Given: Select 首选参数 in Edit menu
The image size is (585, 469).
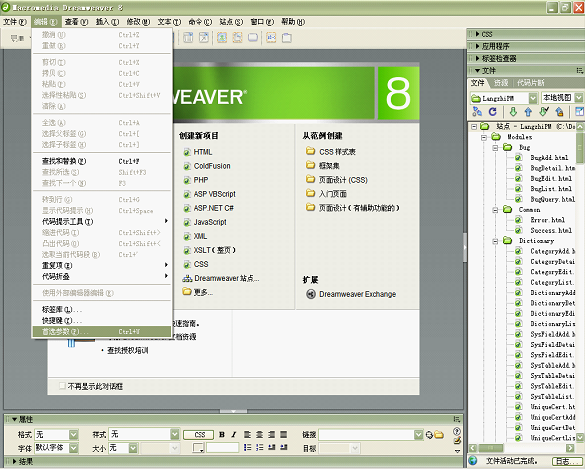Looking at the screenshot, I should [102, 331].
